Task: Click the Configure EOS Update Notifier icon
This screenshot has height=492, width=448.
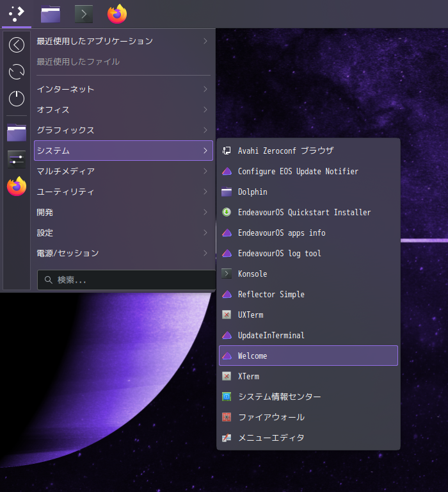Action: tap(227, 171)
